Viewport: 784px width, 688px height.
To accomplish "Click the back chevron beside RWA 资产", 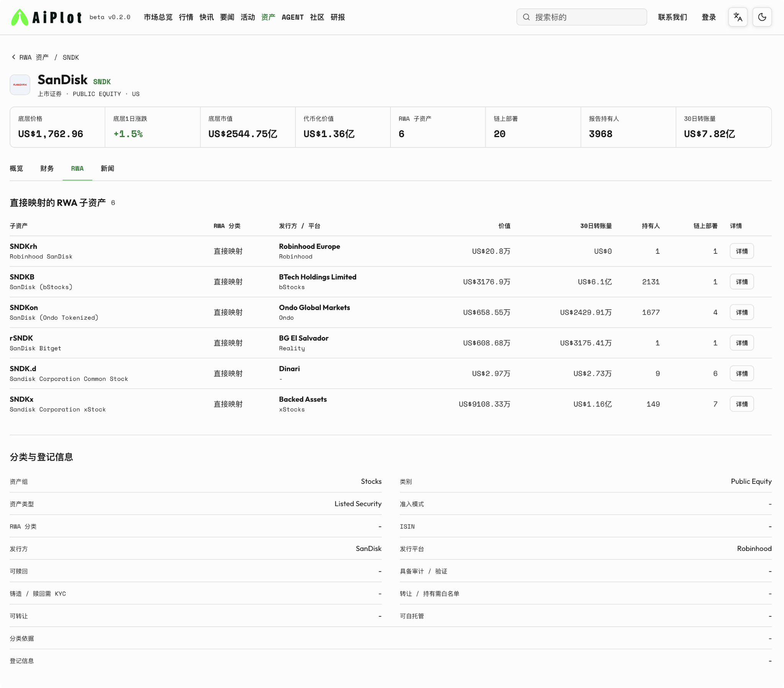I will pyautogui.click(x=14, y=57).
